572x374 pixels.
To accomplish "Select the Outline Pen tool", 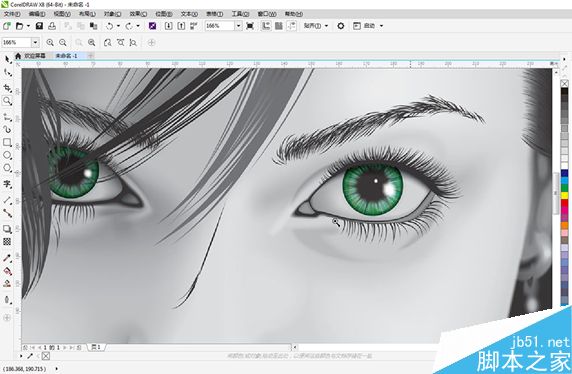I will 7,300.
